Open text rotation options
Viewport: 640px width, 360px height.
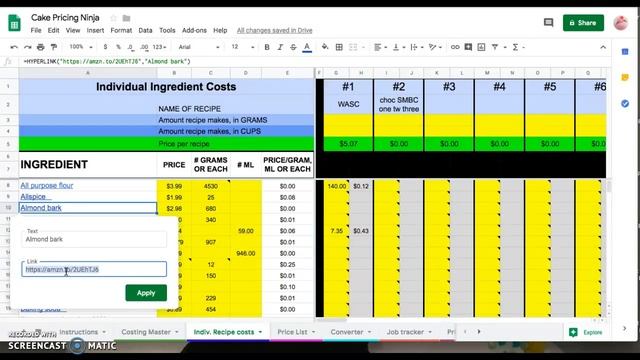pos(435,47)
